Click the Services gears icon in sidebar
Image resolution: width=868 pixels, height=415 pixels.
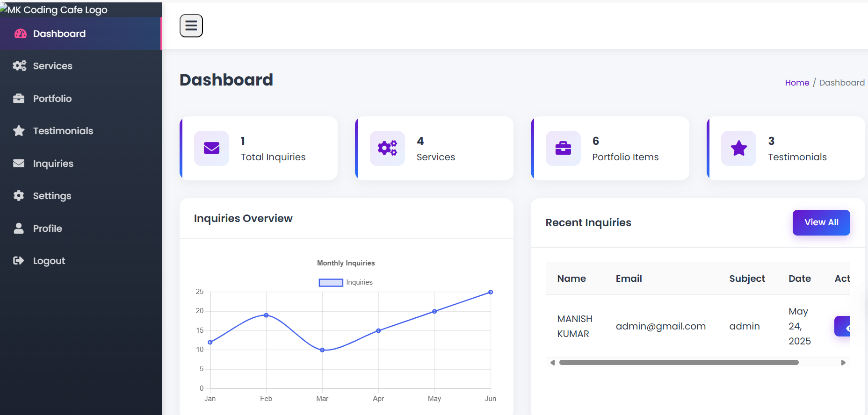(x=19, y=66)
